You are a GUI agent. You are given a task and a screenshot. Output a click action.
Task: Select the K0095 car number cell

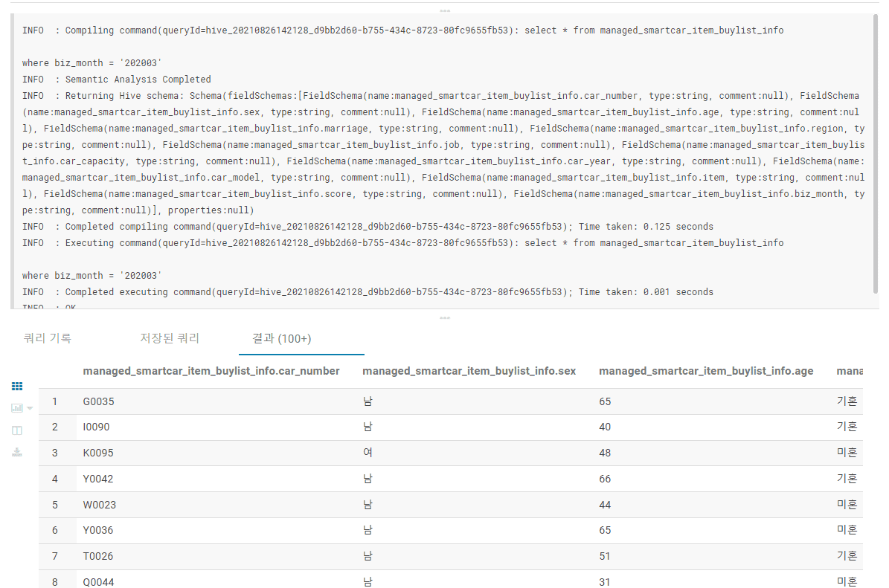[99, 453]
